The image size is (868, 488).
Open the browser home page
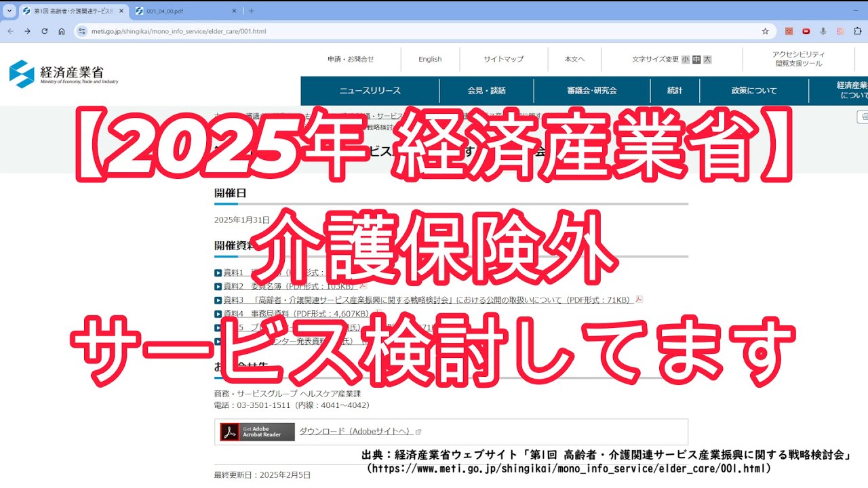(x=62, y=31)
